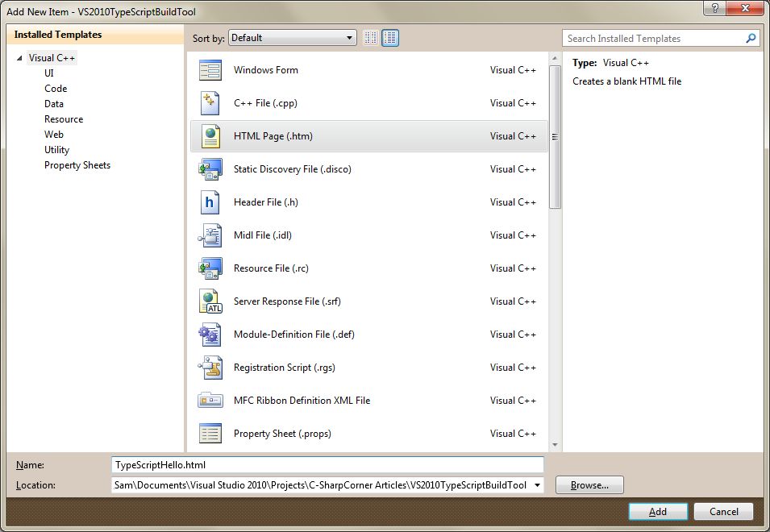Switch to medium icons list view
770x532 pixels.
pos(390,38)
